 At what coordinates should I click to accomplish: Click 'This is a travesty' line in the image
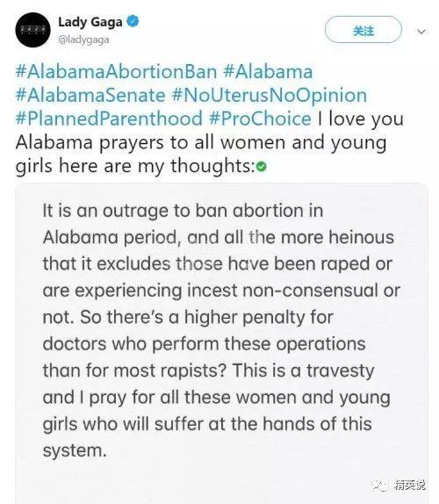(x=303, y=371)
